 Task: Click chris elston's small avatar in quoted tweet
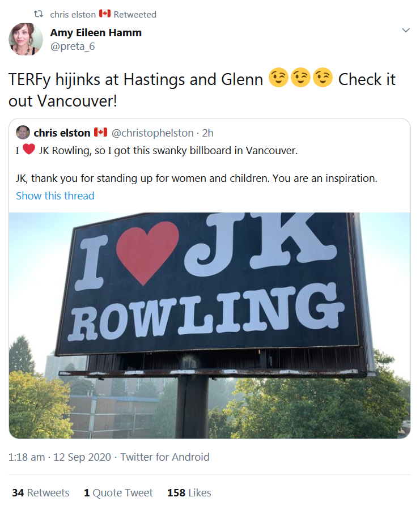[23, 133]
